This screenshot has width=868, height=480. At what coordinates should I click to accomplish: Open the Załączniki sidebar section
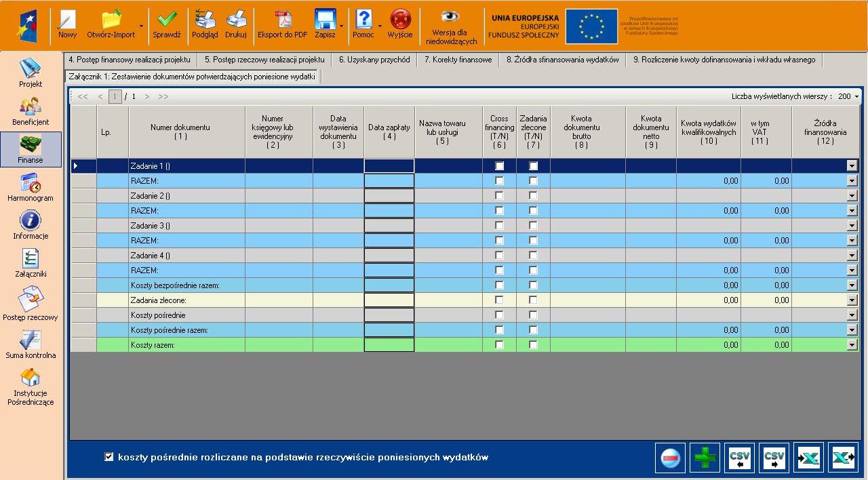coord(31,263)
